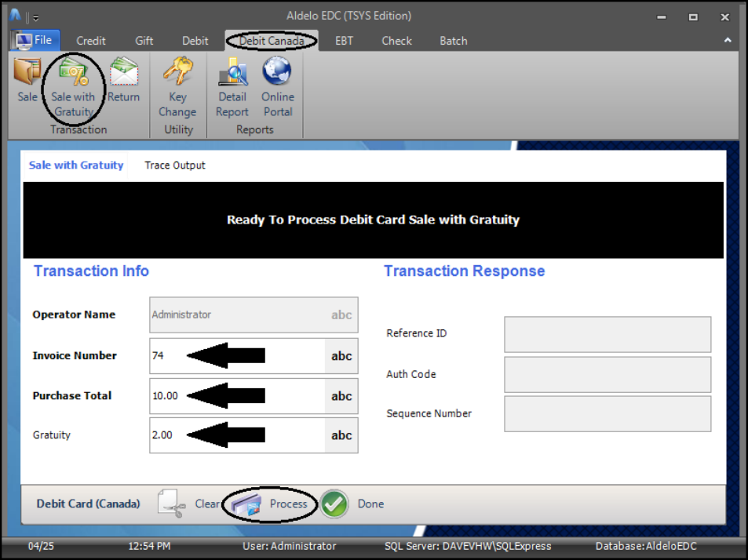
Task: Minimize the Aldelo EDC window
Action: click(x=661, y=17)
